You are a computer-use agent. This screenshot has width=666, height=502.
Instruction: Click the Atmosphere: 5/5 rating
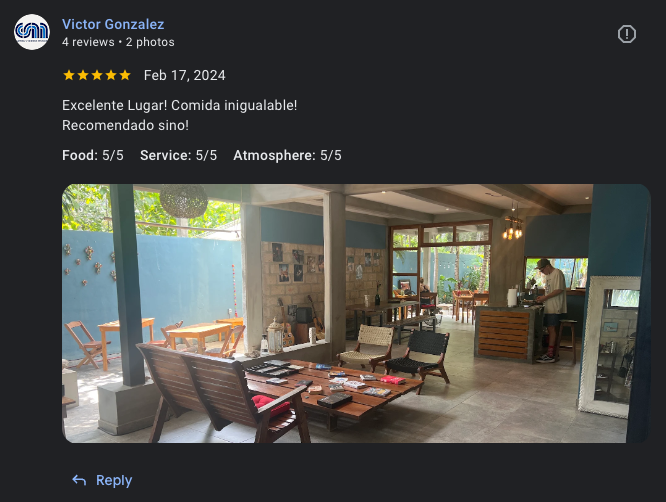[288, 155]
